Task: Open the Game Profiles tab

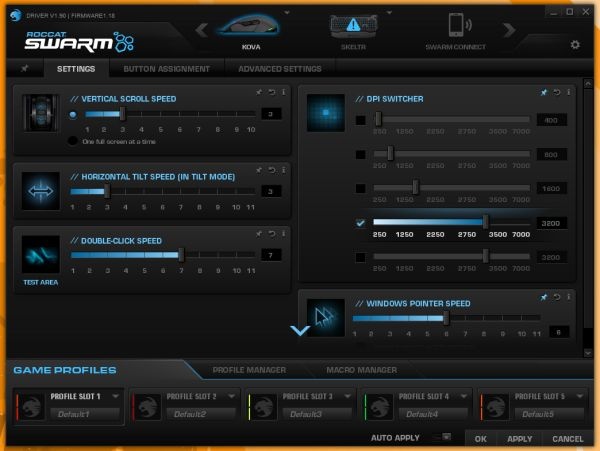Action: tap(65, 370)
